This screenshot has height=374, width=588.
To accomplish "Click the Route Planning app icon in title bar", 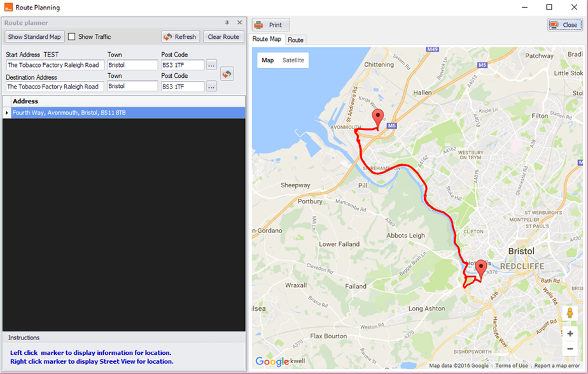I will tap(8, 7).
